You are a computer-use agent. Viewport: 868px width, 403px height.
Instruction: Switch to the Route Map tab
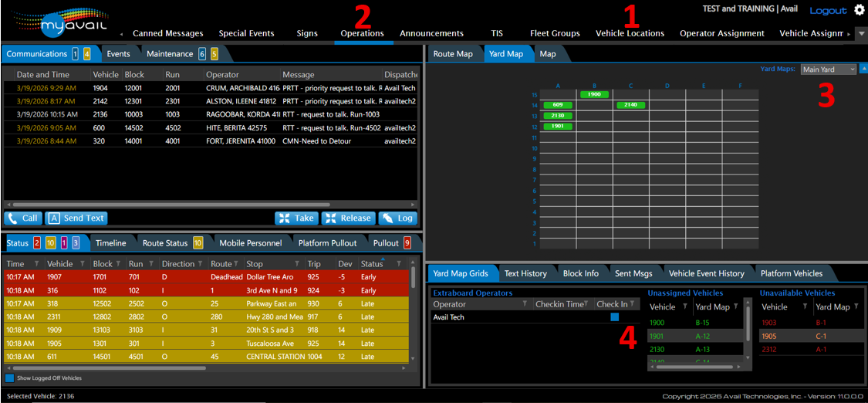453,54
